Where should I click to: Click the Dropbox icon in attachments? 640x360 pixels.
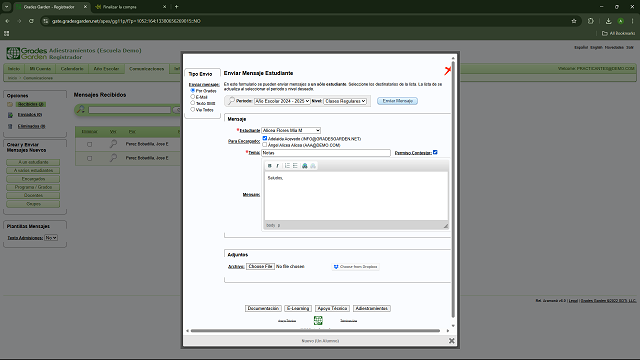(x=336, y=267)
